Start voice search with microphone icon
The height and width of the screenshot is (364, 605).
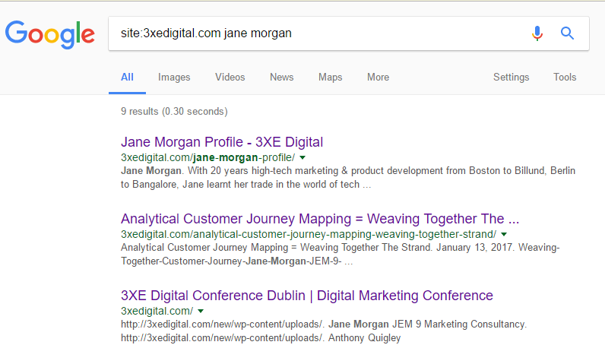[537, 33]
